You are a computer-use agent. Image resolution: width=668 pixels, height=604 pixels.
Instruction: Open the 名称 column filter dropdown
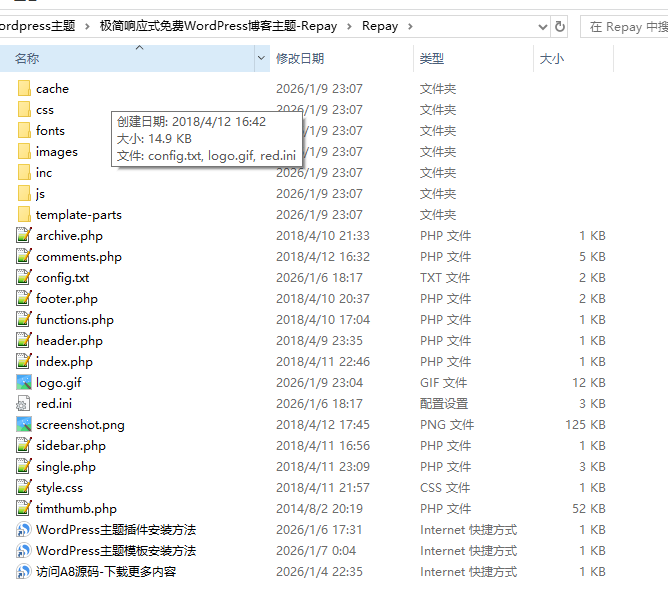(261, 58)
